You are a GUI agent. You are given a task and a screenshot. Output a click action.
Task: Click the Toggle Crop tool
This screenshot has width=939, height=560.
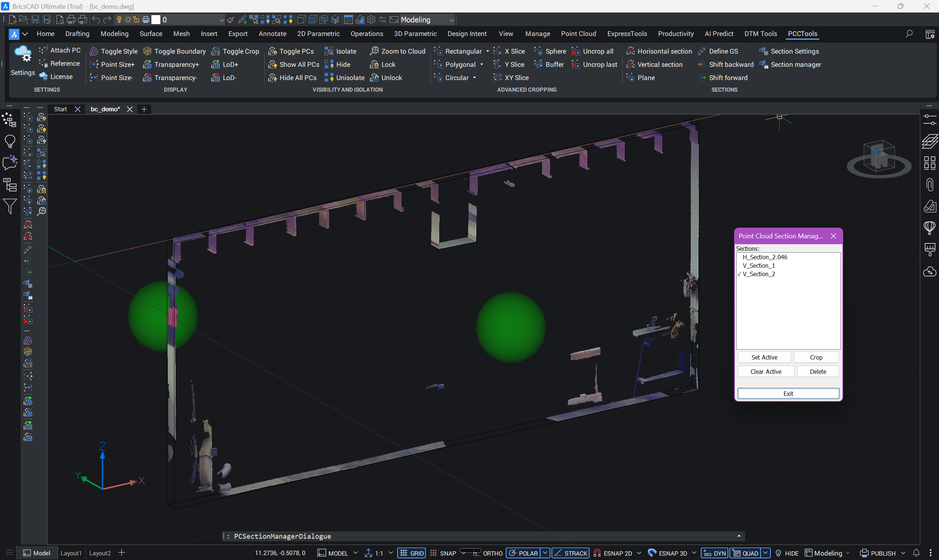point(235,51)
